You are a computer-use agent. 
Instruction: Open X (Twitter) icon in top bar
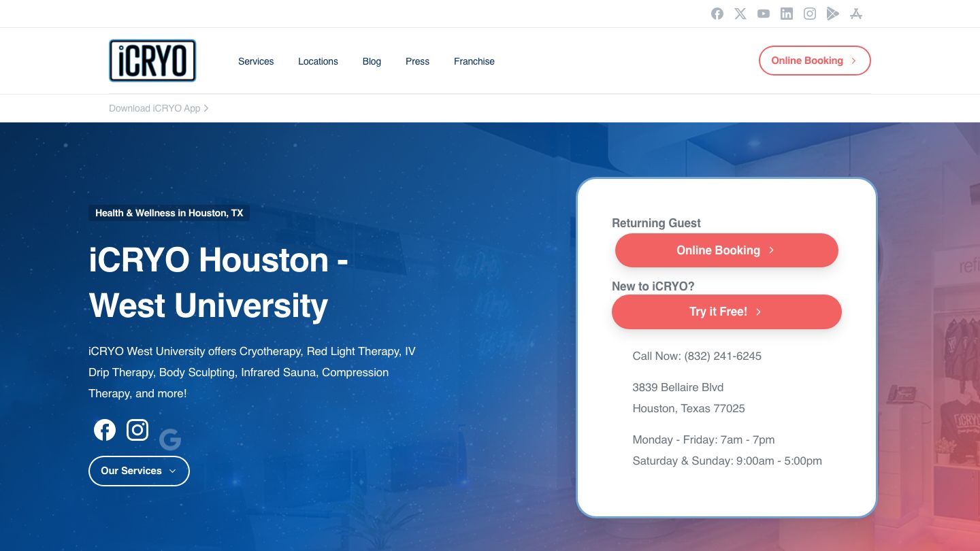(740, 14)
